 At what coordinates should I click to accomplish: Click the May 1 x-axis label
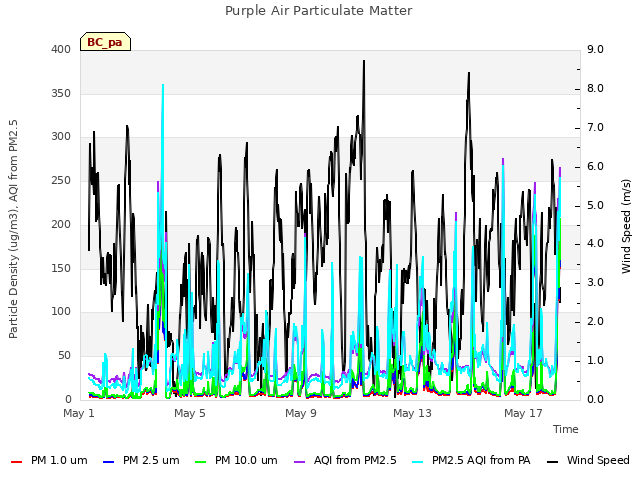coord(79,413)
